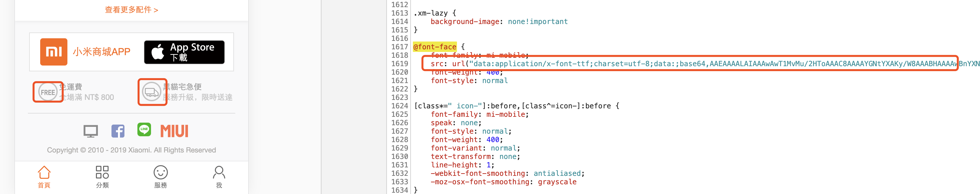Viewport: 980px width, 194px height.
Task: Click the text-transform: none; declaration
Action: [x=475, y=157]
